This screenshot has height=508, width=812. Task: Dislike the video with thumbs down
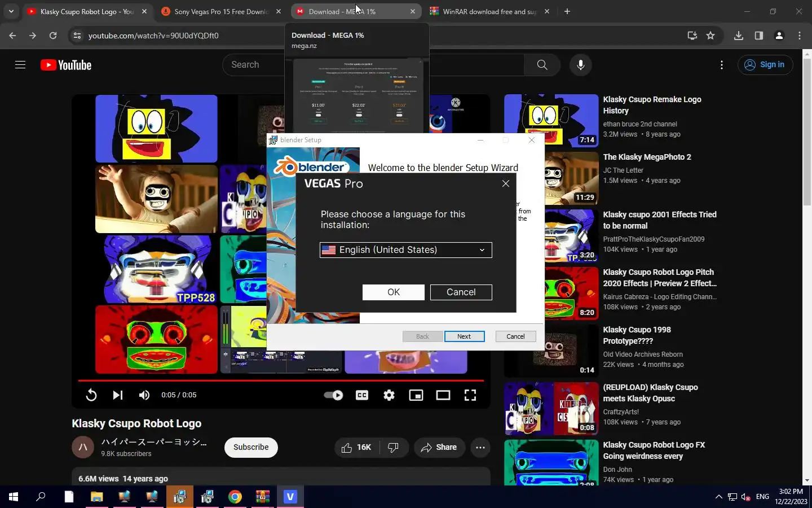tap(394, 447)
